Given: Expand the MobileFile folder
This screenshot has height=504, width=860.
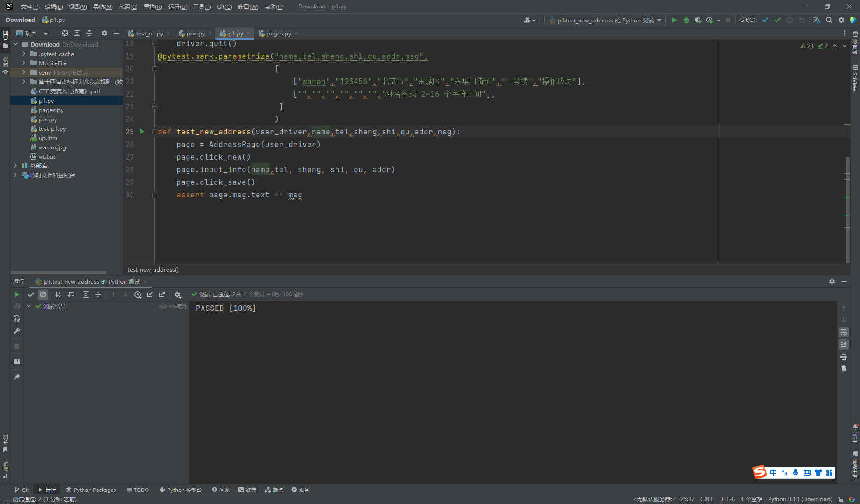Looking at the screenshot, I should tap(24, 63).
